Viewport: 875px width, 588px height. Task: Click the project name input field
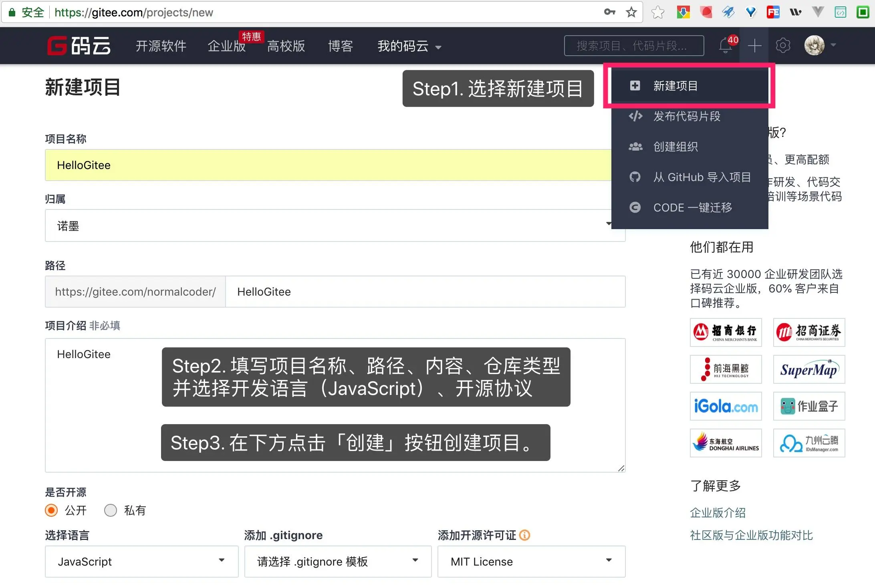click(x=328, y=165)
